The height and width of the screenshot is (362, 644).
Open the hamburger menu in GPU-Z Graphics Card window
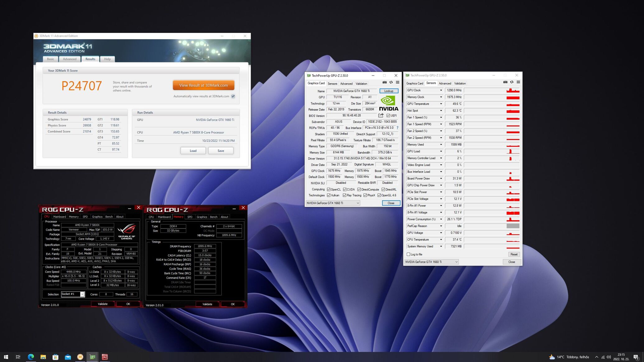[x=397, y=82]
